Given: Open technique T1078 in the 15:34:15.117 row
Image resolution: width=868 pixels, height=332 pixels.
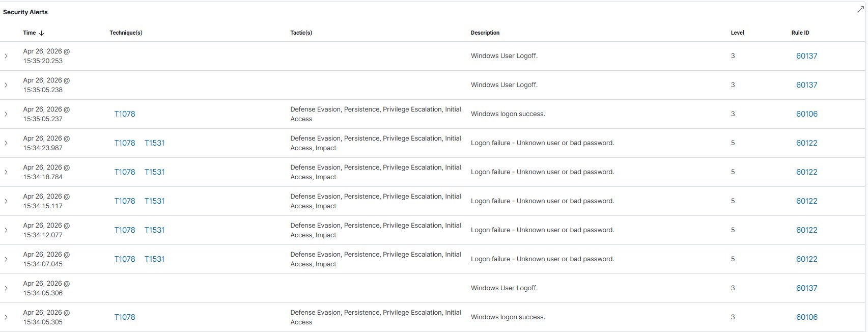Looking at the screenshot, I should (125, 201).
